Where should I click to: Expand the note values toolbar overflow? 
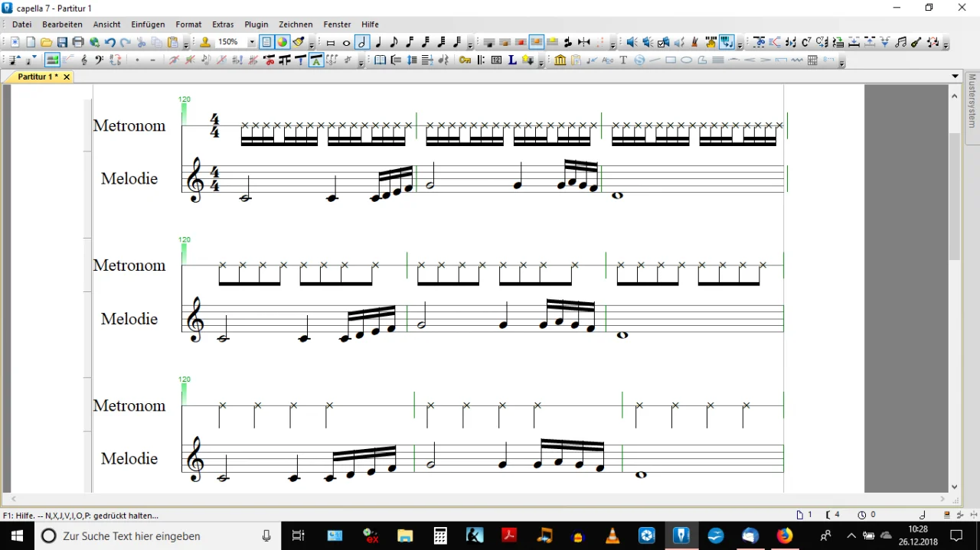470,46
